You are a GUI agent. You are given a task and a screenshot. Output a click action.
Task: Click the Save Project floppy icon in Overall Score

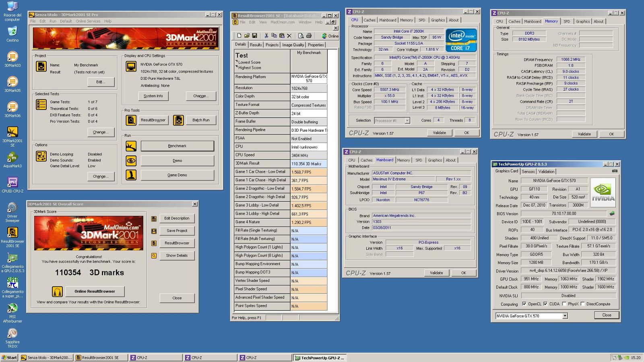pyautogui.click(x=154, y=231)
